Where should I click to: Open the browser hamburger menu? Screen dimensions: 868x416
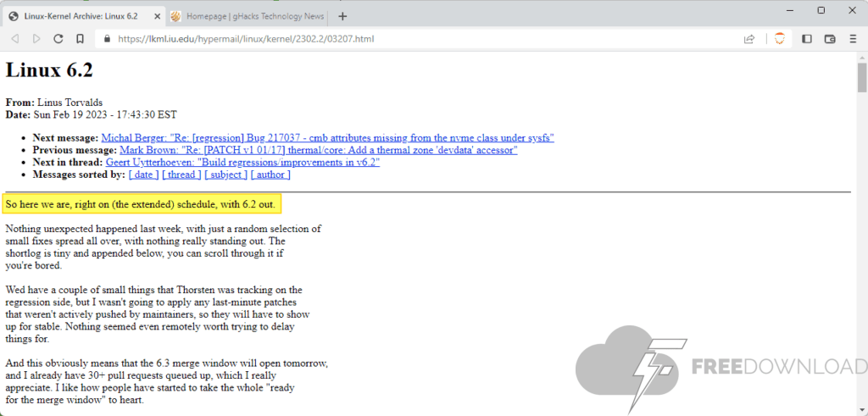[853, 39]
